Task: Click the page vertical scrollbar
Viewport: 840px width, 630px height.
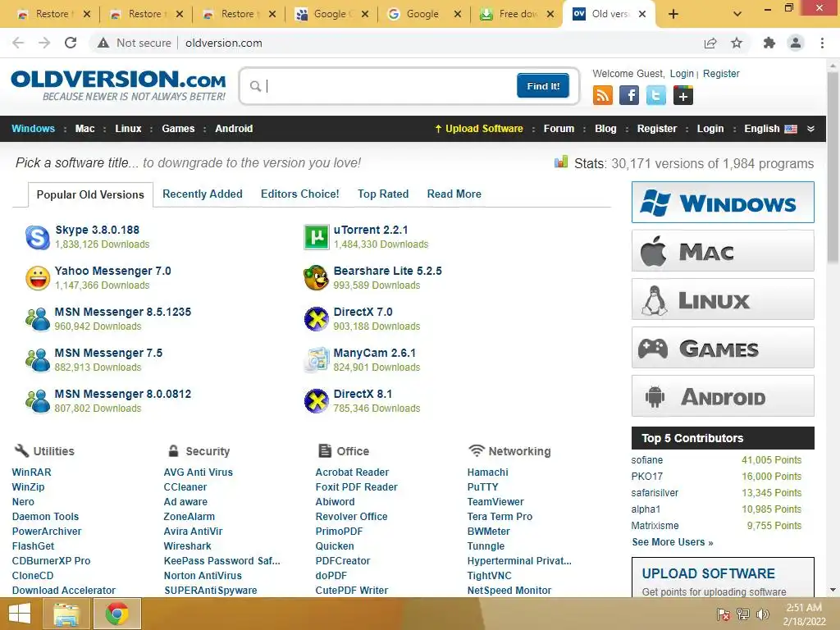Action: [x=833, y=166]
